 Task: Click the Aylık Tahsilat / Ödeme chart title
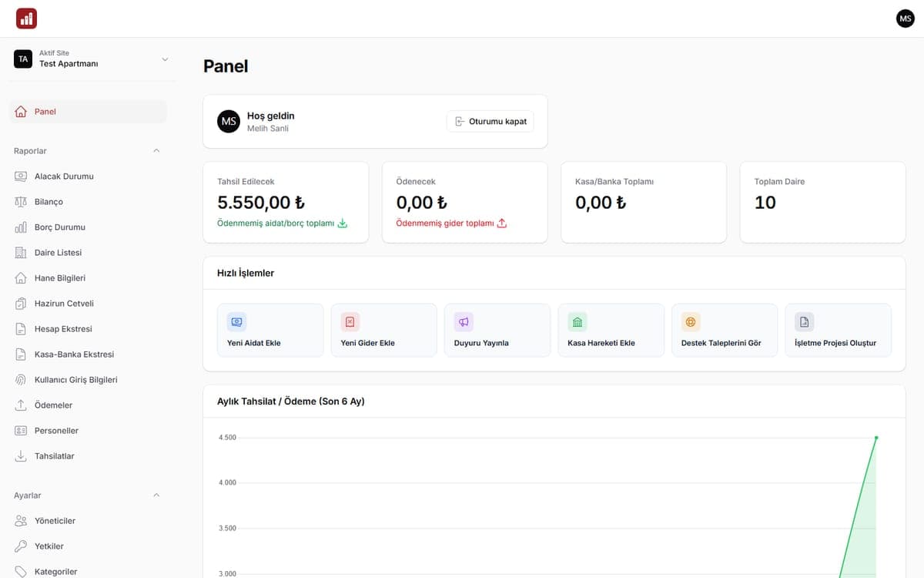click(291, 402)
